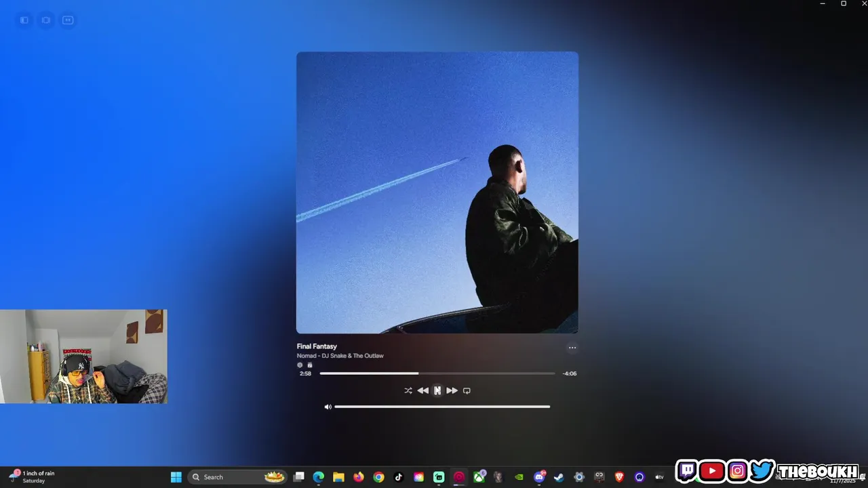This screenshot has width=868, height=488.
Task: Open the three-dot more options menu
Action: coord(572,348)
